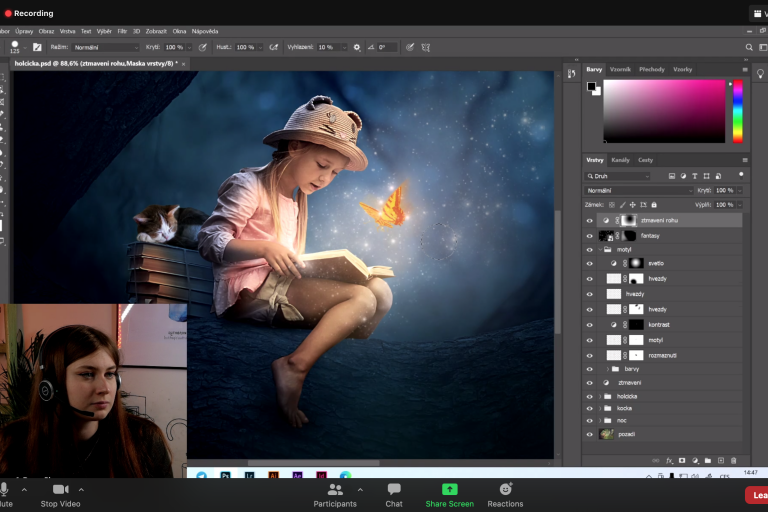The image size is (768, 512).
Task: Click Stop Video in Zoom
Action: (x=61, y=493)
